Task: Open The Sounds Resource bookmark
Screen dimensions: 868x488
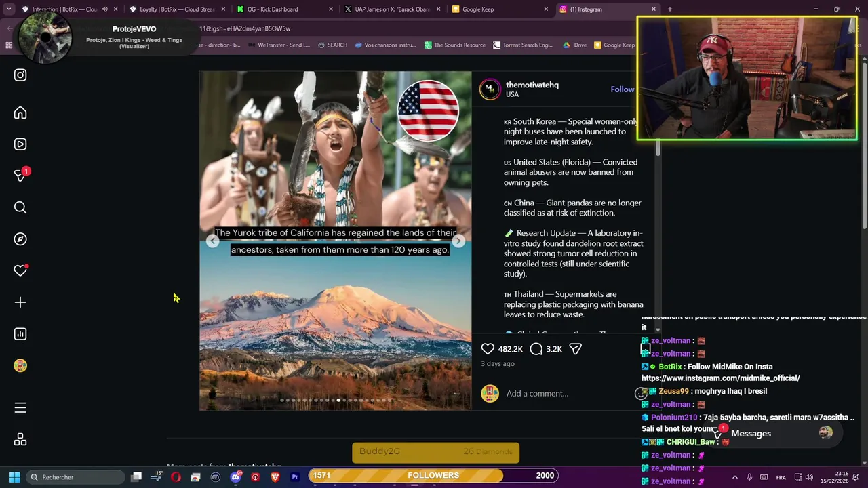Action: pyautogui.click(x=455, y=45)
